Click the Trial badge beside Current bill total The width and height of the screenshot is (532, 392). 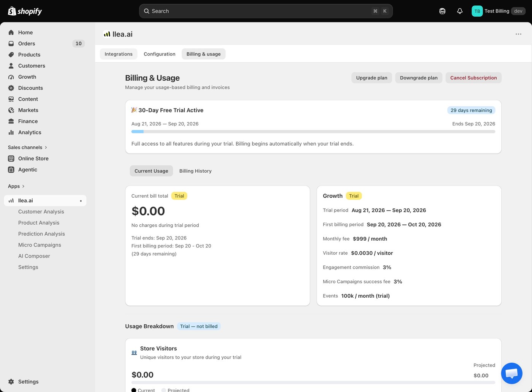click(179, 196)
